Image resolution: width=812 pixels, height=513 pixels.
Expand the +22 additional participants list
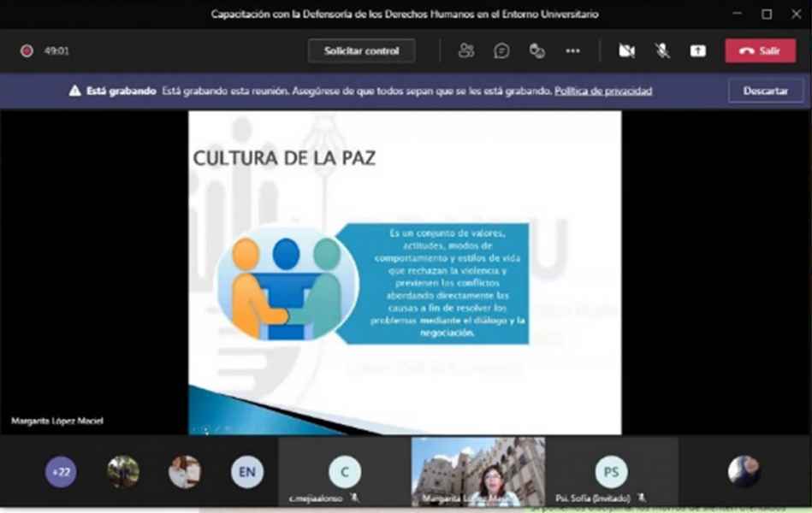(61, 471)
